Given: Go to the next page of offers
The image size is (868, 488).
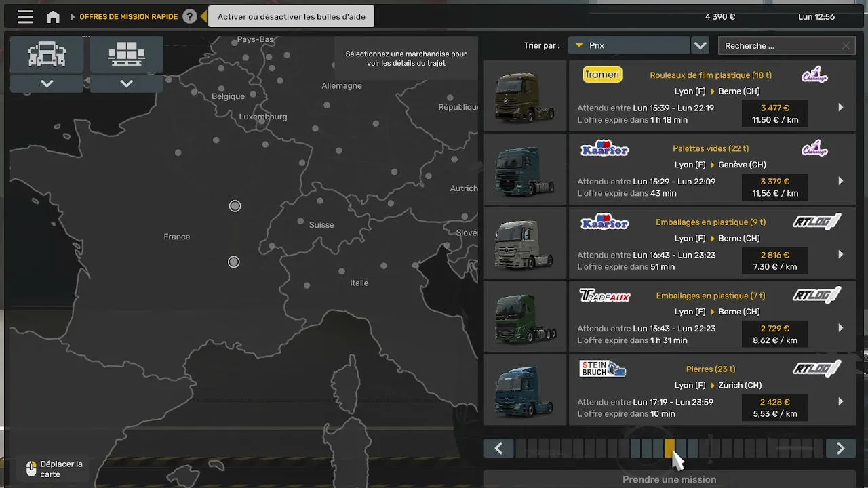Looking at the screenshot, I should pyautogui.click(x=841, y=448).
